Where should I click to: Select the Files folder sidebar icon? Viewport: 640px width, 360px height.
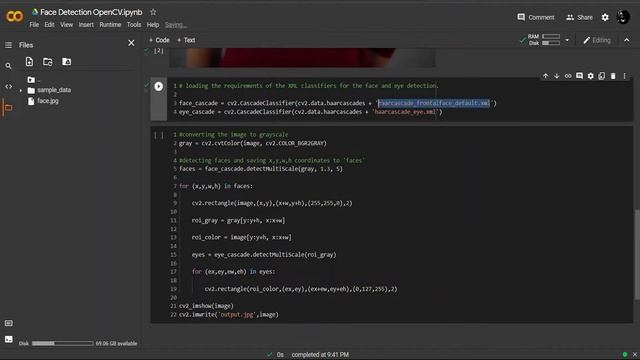[x=8, y=108]
